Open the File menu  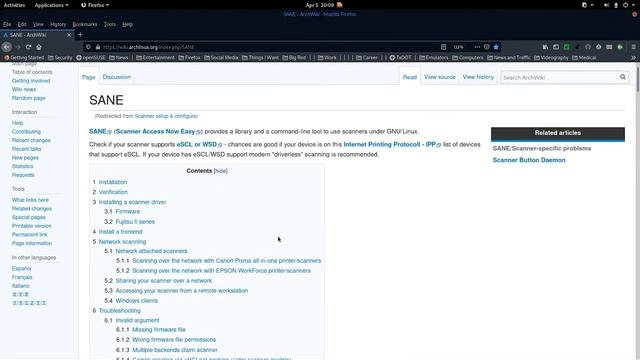7,24
